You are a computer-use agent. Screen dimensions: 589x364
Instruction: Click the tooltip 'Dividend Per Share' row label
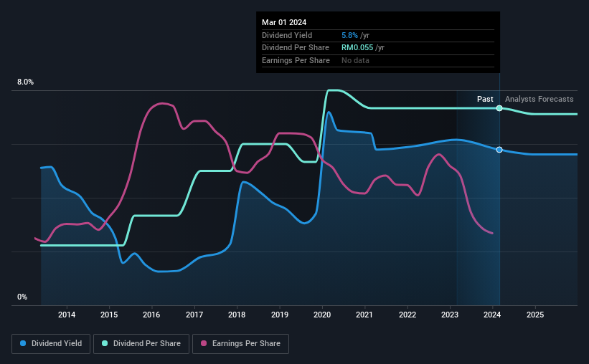point(296,48)
